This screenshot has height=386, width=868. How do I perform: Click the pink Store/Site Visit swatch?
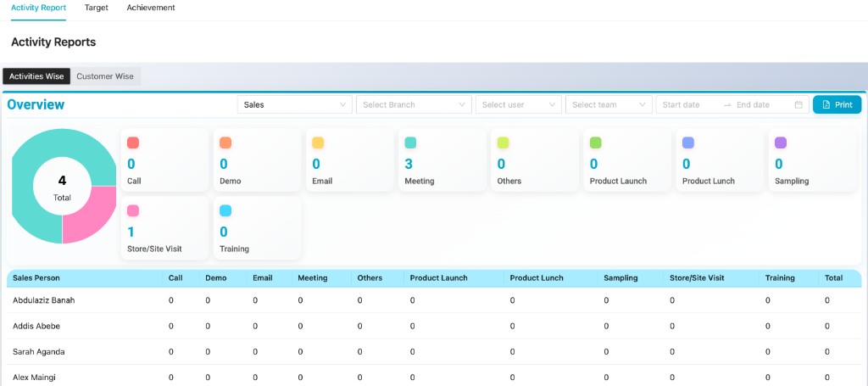(133, 210)
